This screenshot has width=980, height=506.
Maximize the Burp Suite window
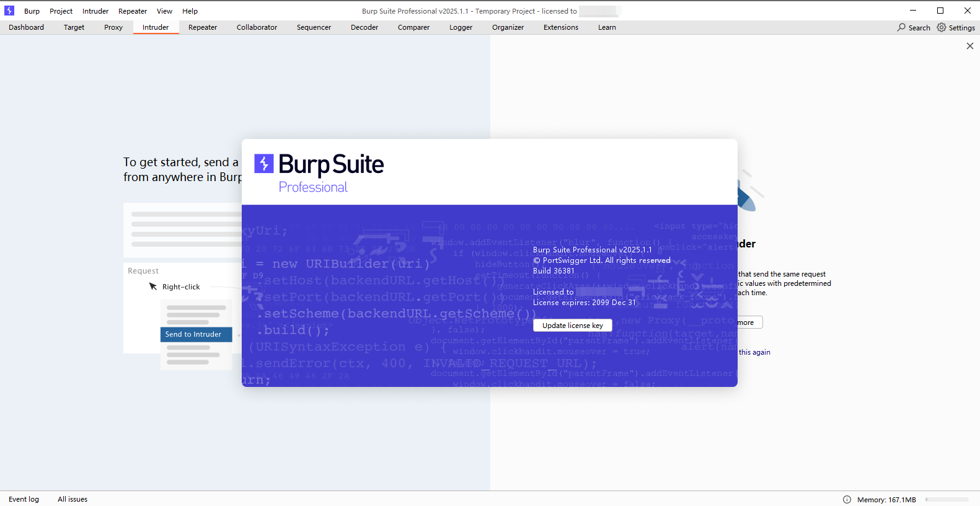tap(940, 11)
